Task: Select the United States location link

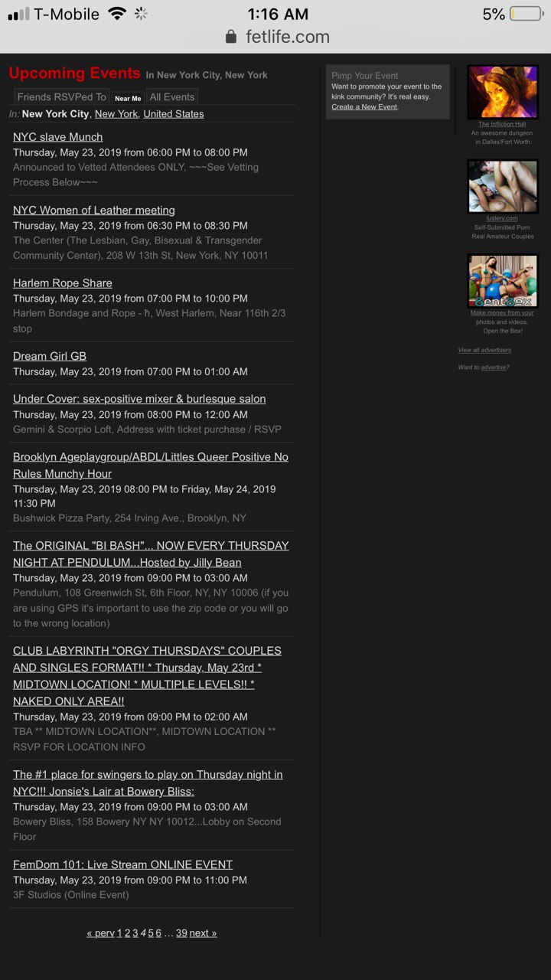Action: (x=174, y=114)
